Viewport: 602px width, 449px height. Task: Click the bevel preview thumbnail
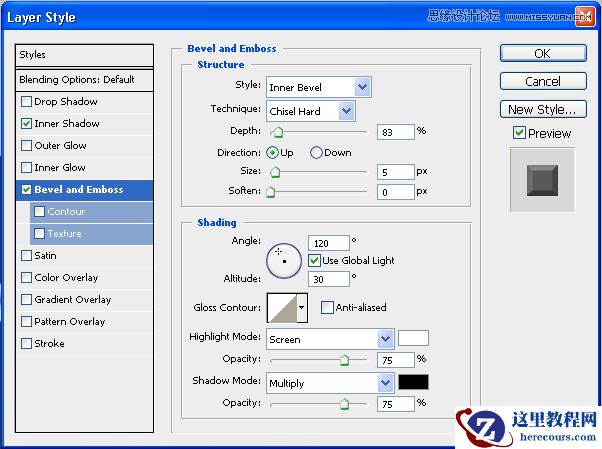pos(542,180)
